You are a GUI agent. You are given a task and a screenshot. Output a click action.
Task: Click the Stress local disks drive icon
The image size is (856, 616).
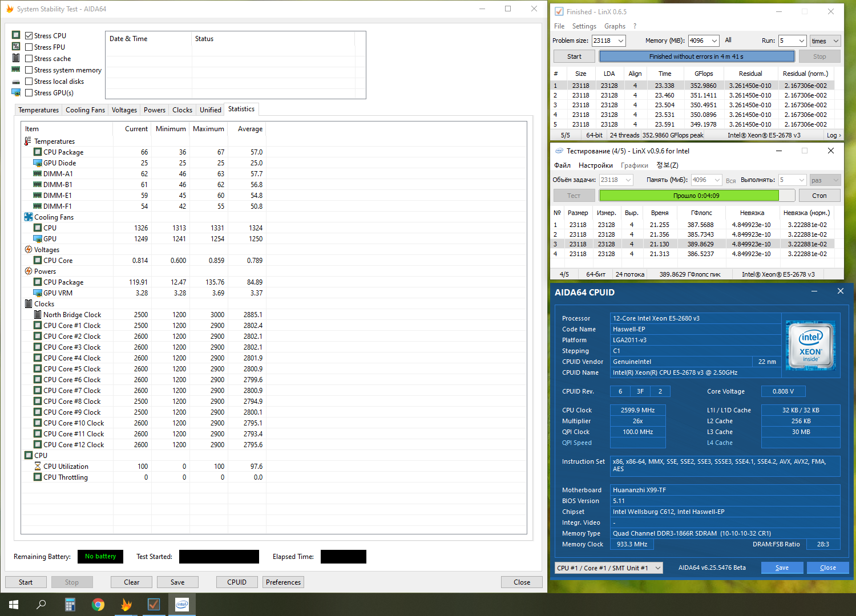pyautogui.click(x=16, y=82)
